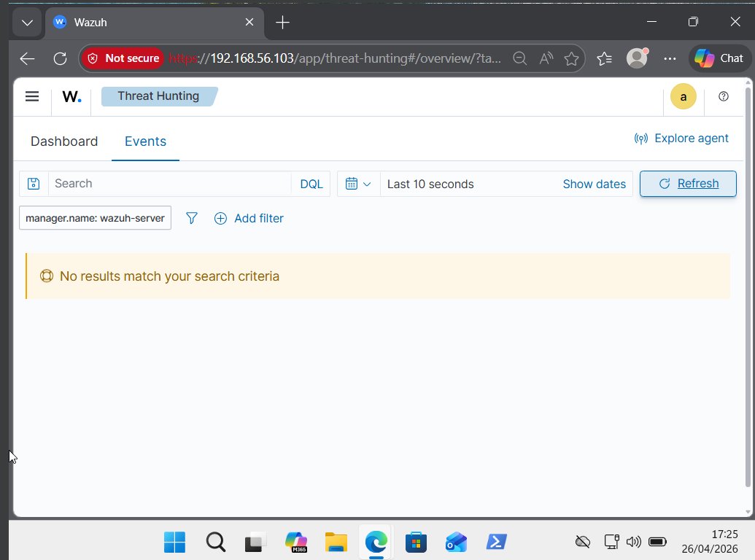Open Microsoft Store from taskbar
Viewport: 755px width, 560px height.
point(416,542)
